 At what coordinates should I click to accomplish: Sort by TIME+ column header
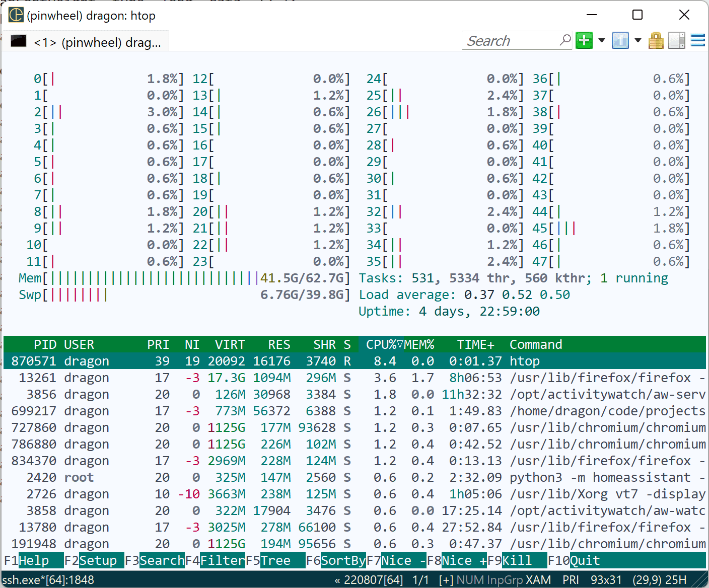[x=476, y=344]
